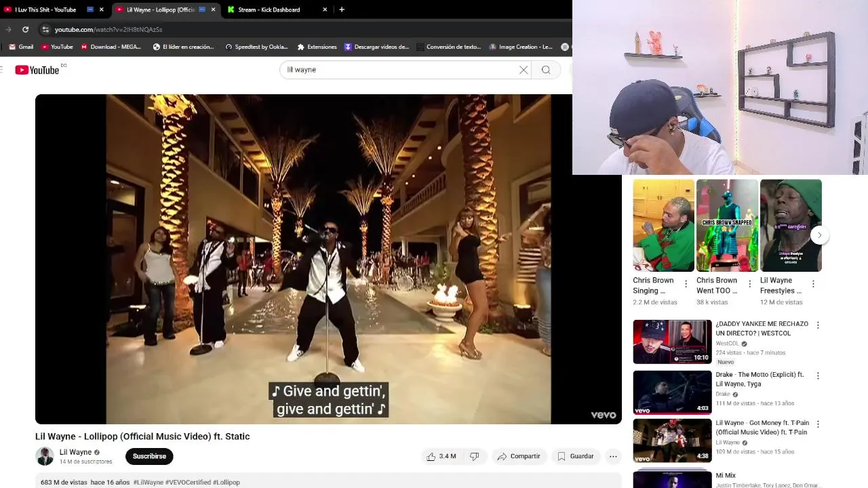
Task: Click the magnifier search button
Action: (546, 70)
